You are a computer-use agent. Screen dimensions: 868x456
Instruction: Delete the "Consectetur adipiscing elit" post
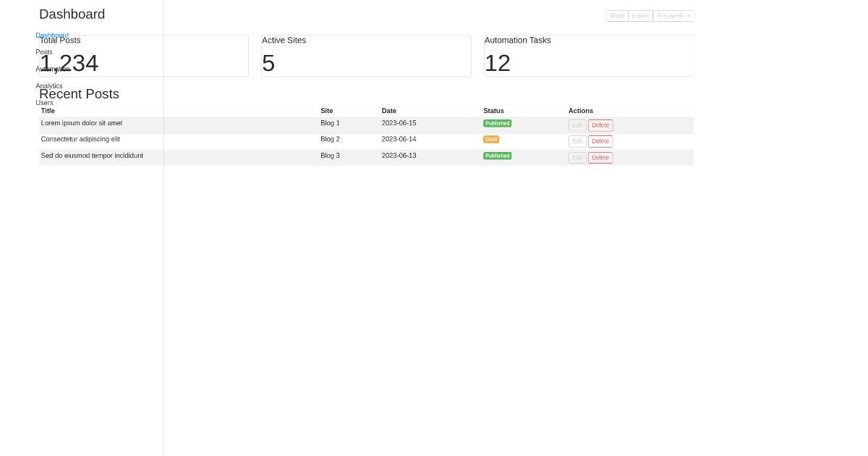[x=600, y=141]
